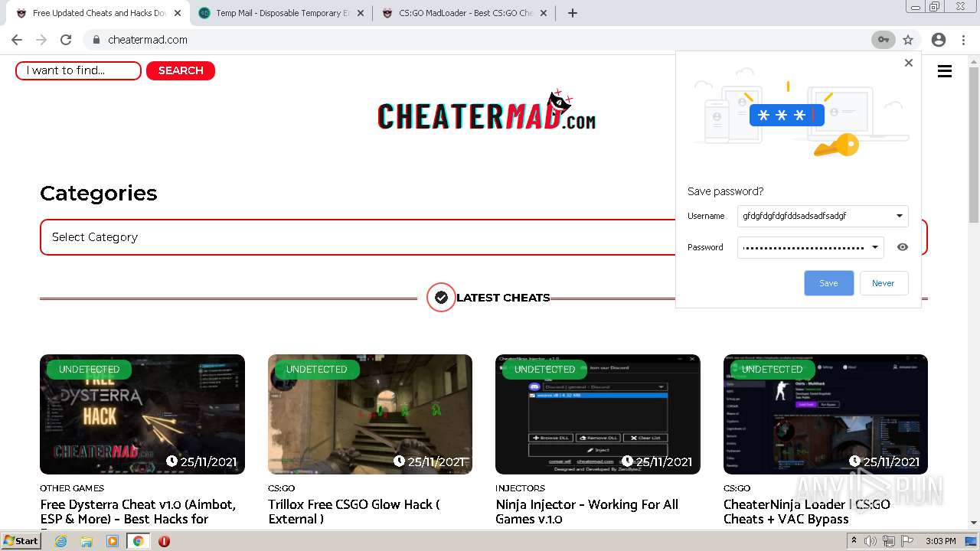Expand the Password dropdown arrow
980x551 pixels.
(875, 247)
